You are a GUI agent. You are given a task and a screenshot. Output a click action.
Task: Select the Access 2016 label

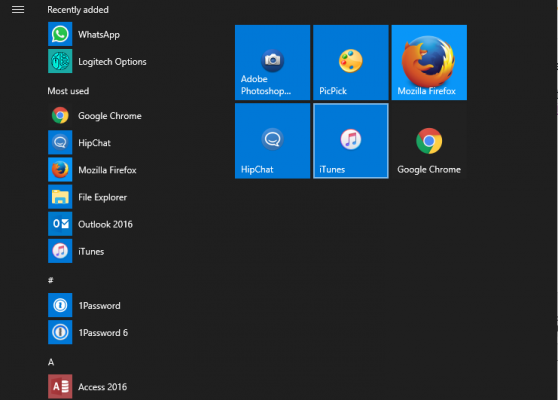click(102, 386)
